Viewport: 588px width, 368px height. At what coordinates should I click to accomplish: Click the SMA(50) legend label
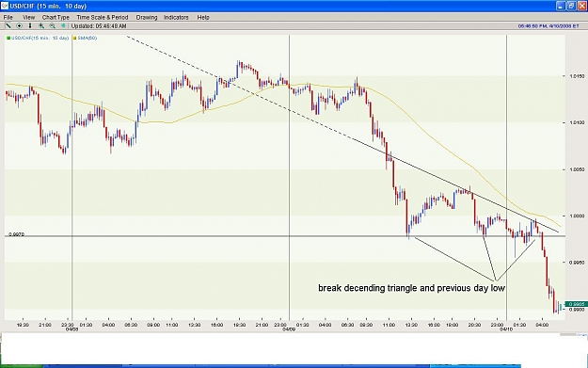pyautogui.click(x=87, y=39)
